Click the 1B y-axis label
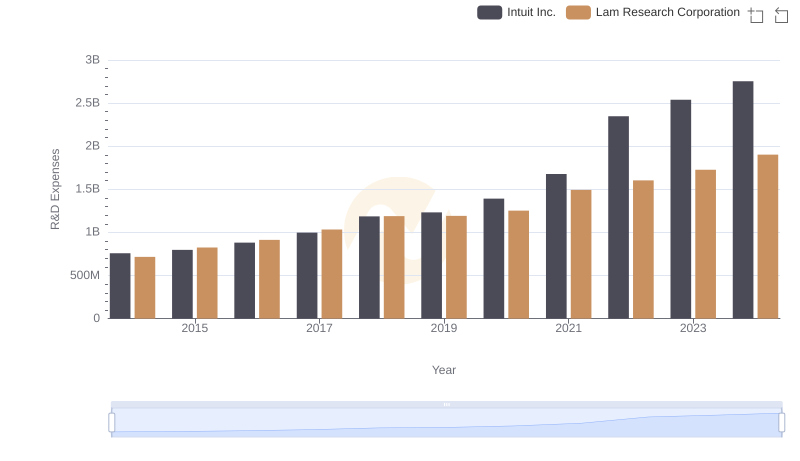Image resolution: width=800 pixels, height=461 pixels. pyautogui.click(x=92, y=232)
